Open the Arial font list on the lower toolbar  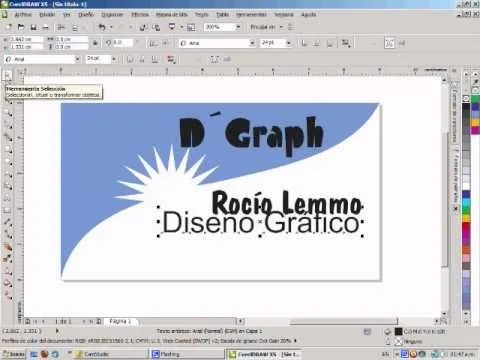[x=77, y=59]
